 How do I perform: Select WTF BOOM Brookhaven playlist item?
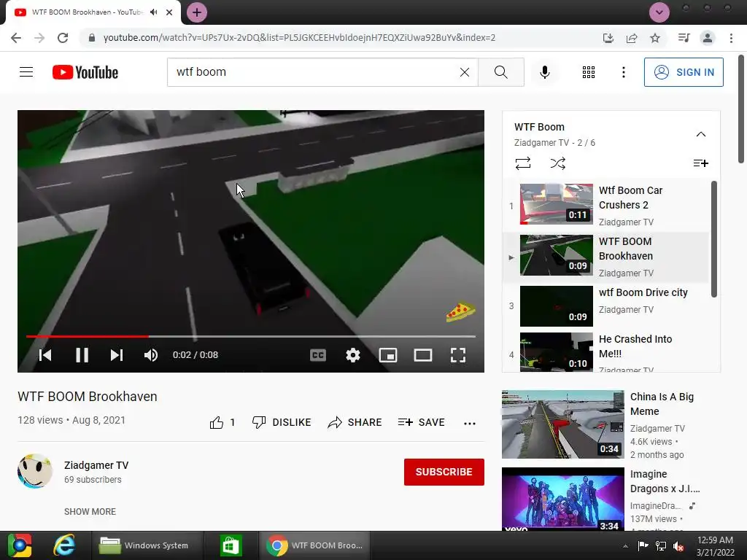tap(605, 256)
